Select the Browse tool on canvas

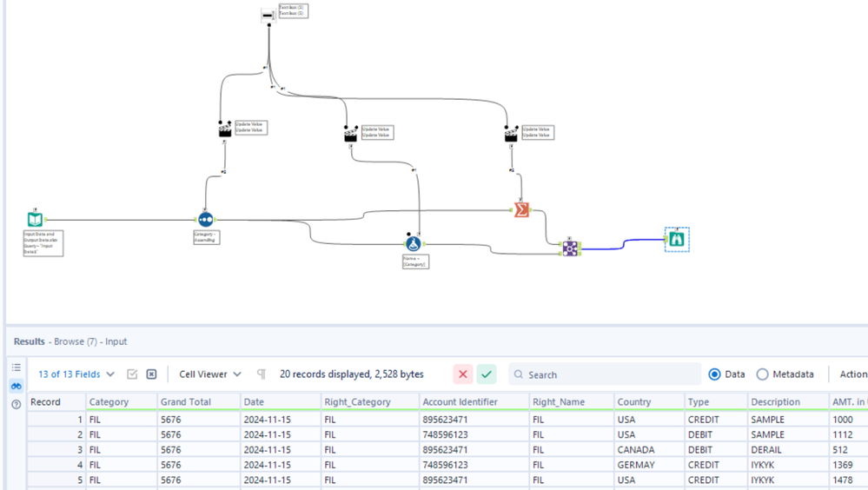click(677, 239)
